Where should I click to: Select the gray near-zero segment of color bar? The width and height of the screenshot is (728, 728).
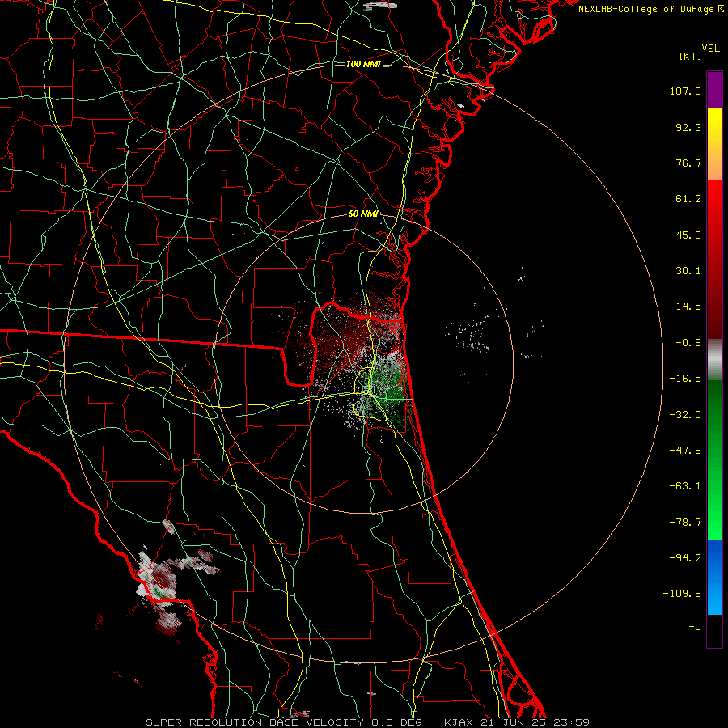click(714, 360)
